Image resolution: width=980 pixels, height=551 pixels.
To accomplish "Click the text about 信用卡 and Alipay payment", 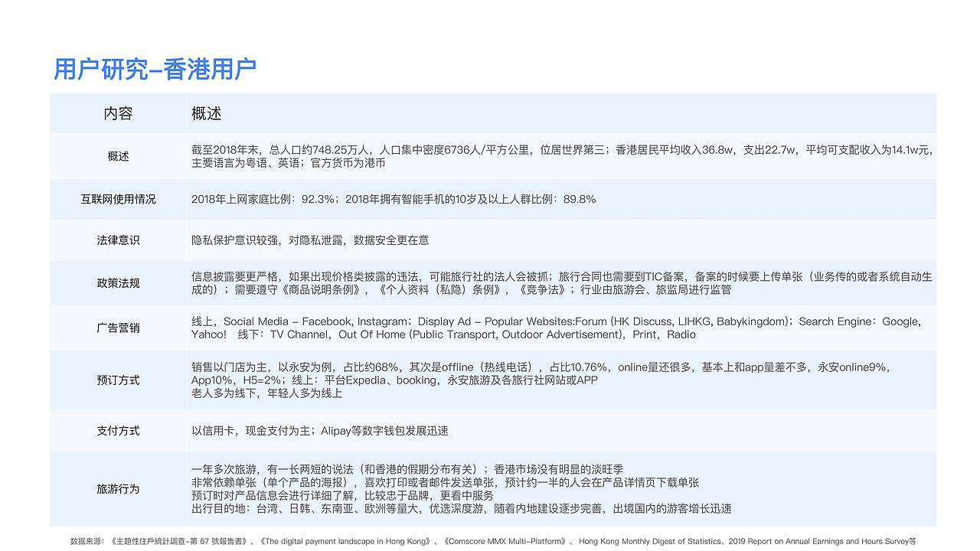I will pos(320,431).
